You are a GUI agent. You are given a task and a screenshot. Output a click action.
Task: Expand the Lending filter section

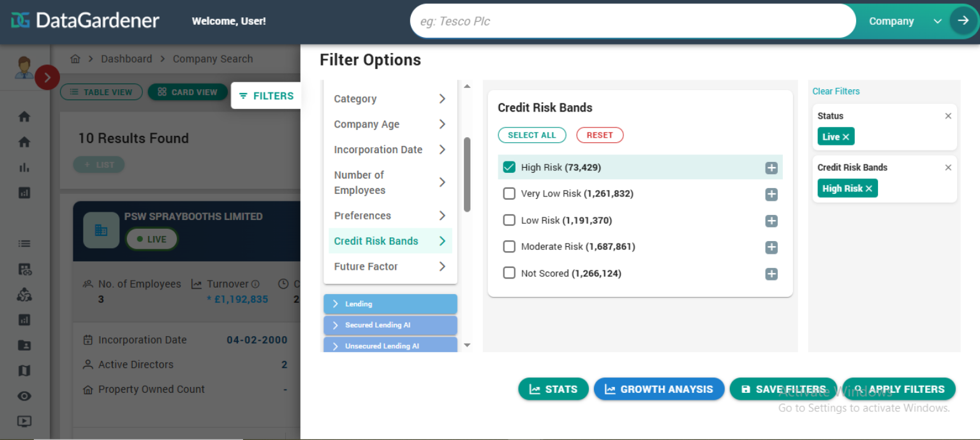point(390,304)
